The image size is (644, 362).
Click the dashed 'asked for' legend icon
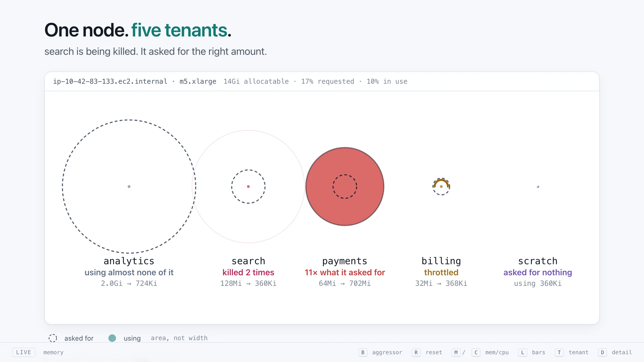coord(53,338)
